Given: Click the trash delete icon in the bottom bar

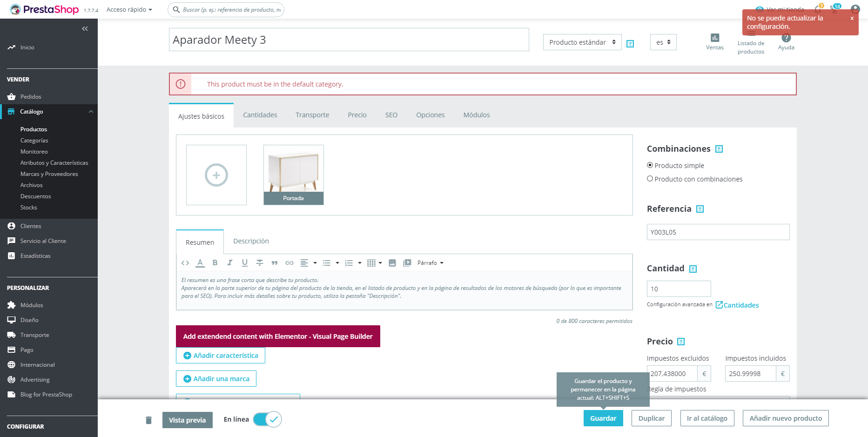Looking at the screenshot, I should (x=149, y=419).
